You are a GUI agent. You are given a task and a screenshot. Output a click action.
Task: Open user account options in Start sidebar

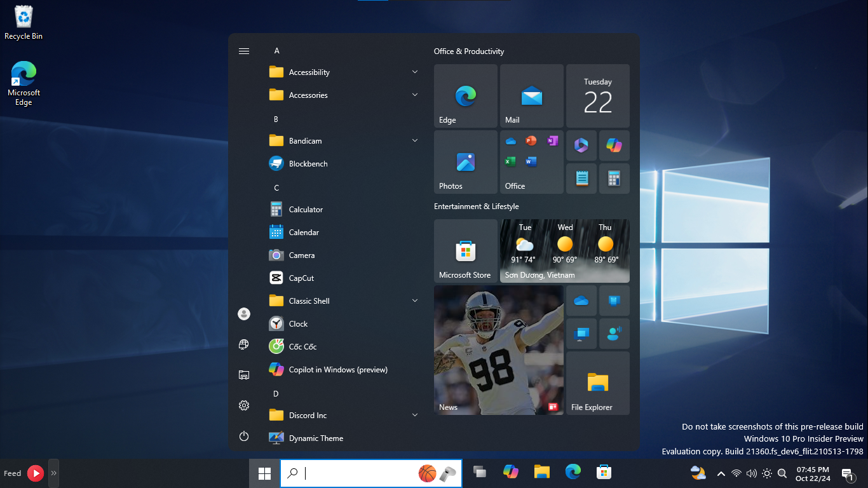(244, 314)
